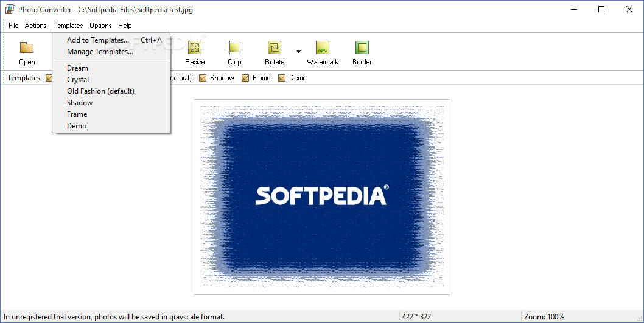Toggle the Shadow template checkbox
The height and width of the screenshot is (323, 644).
(203, 78)
